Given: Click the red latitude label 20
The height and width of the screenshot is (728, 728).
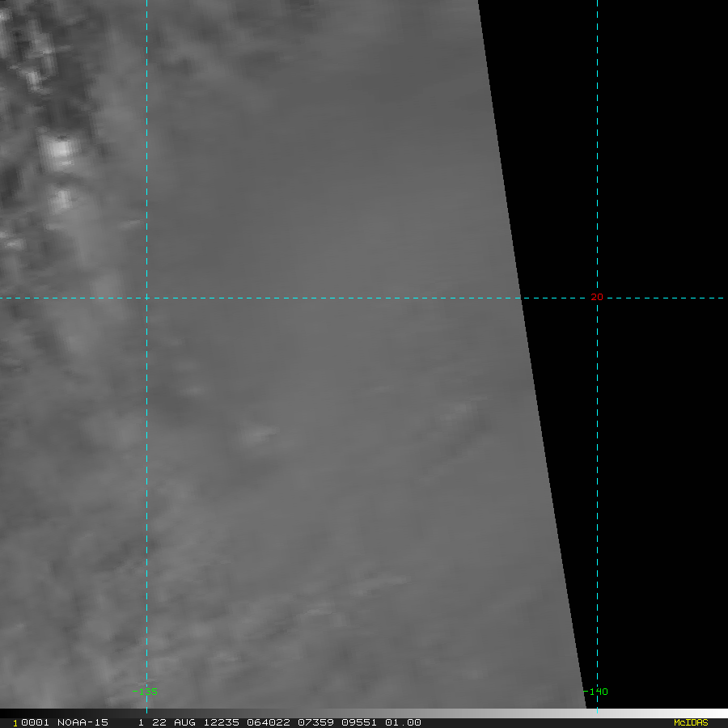Looking at the screenshot, I should 597,298.
